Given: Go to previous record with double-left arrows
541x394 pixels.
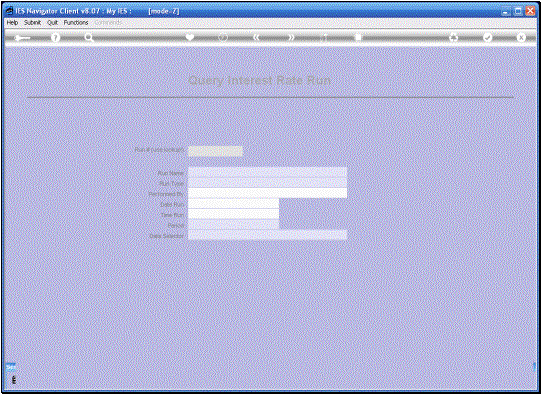Looking at the screenshot, I should pos(256,37).
